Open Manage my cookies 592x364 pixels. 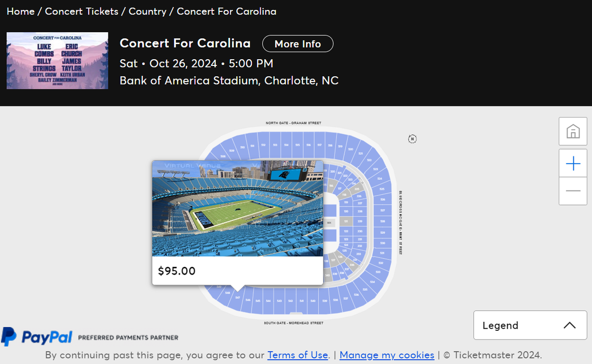pyautogui.click(x=387, y=355)
